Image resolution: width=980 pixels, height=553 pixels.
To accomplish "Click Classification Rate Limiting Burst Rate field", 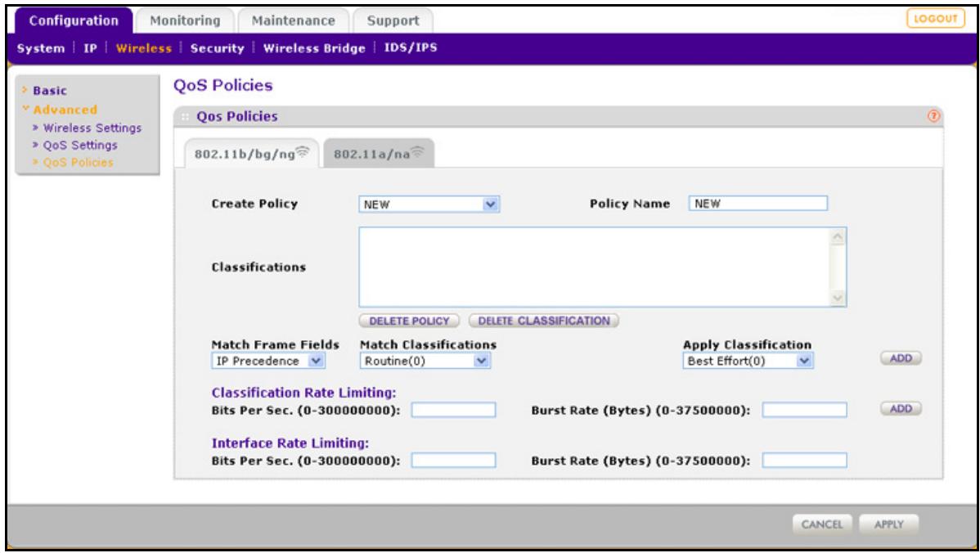I will pyautogui.click(x=804, y=410).
